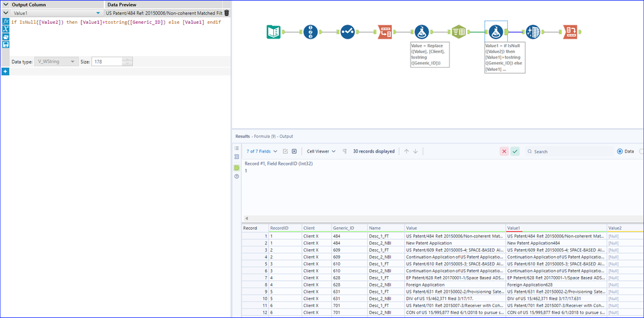
Task: Click record number 12 row header
Action: (x=255, y=312)
